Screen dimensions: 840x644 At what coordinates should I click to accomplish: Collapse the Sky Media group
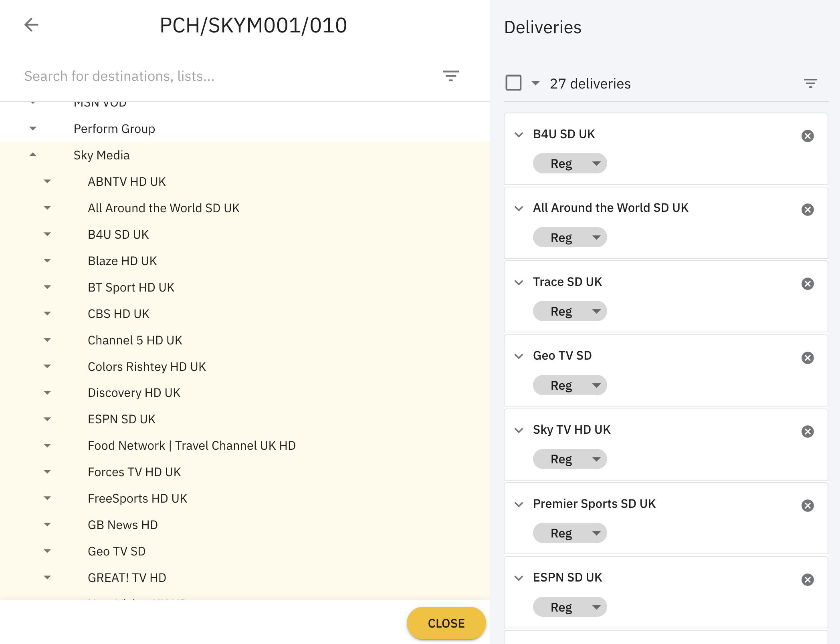[33, 155]
